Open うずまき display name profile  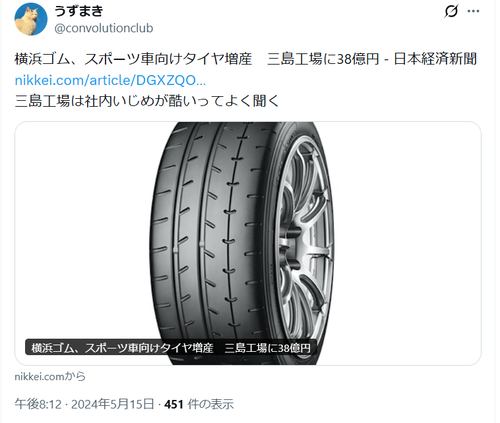point(79,11)
